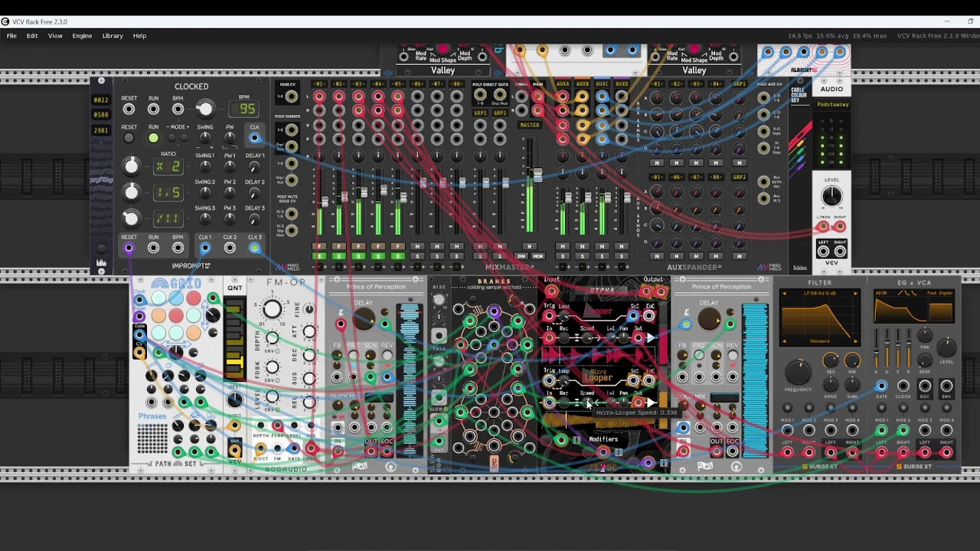Screen dimensions: 980x551
Task: Click the SWING knob on Clocked
Action: 205,139
